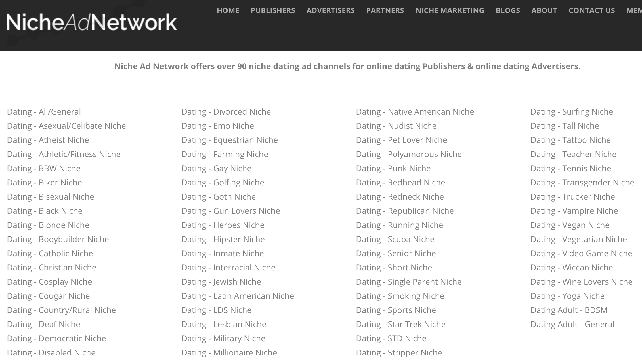The image size is (642, 364).
Task: Open the Advertisers navigation menu
Action: [330, 10]
